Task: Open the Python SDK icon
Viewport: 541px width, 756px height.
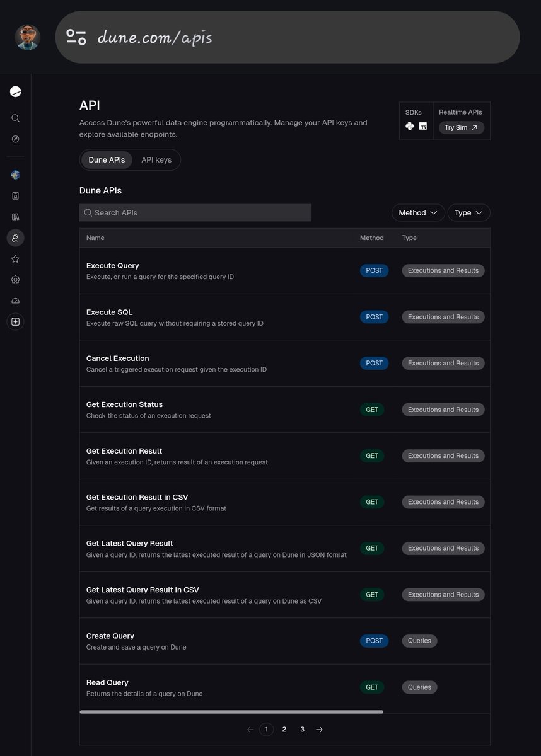Action: pos(410,126)
